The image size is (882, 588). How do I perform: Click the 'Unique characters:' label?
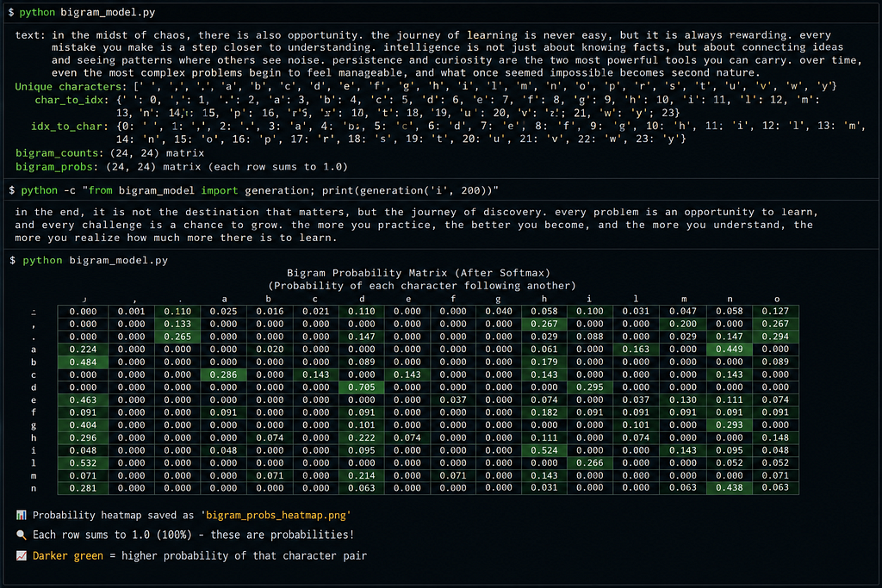coord(71,86)
